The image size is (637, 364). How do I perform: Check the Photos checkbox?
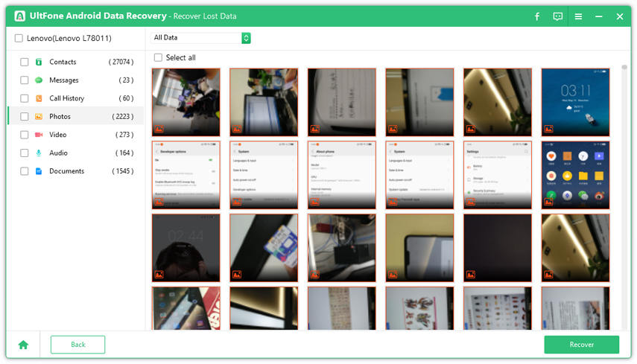25,116
